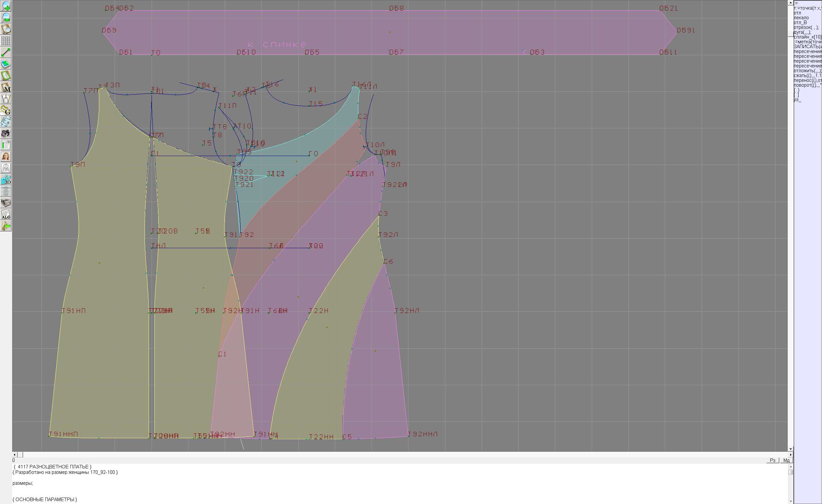The height and width of the screenshot is (504, 822).
Task: Open the woman's face mannequin icon
Action: click(x=6, y=156)
